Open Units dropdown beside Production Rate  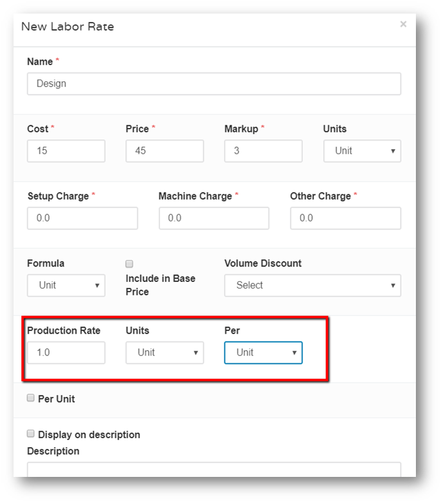[x=165, y=352]
